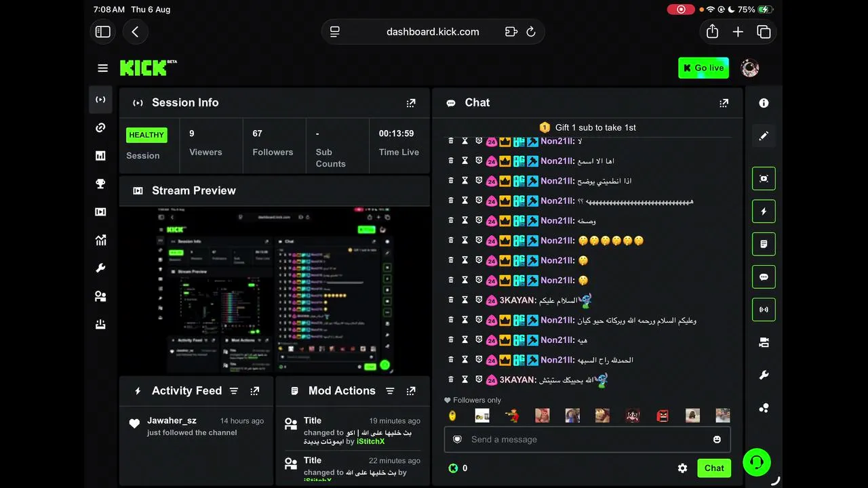Viewport: 868px width, 488px height.
Task: Click the wrench icon in the right sidebar
Action: coord(764,375)
